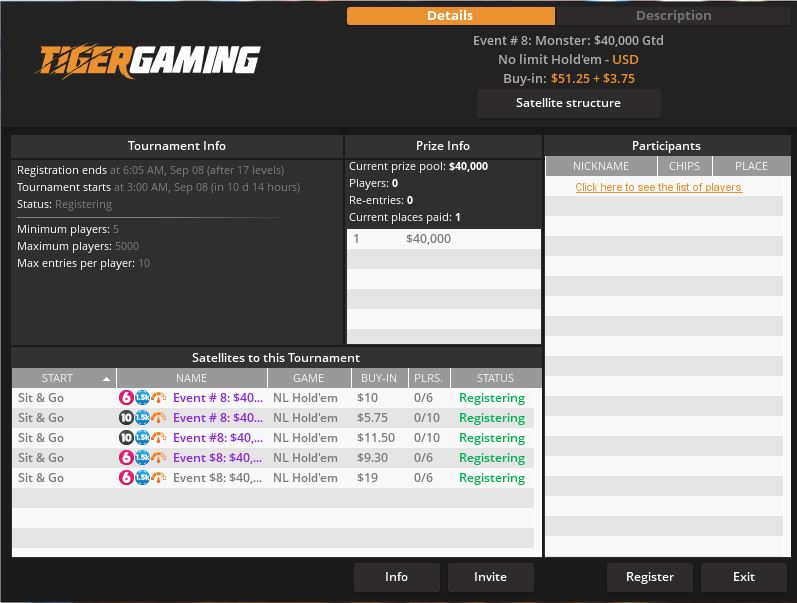
Task: Click the black 10-seat icon on the $5.75 satellite
Action: [126, 418]
